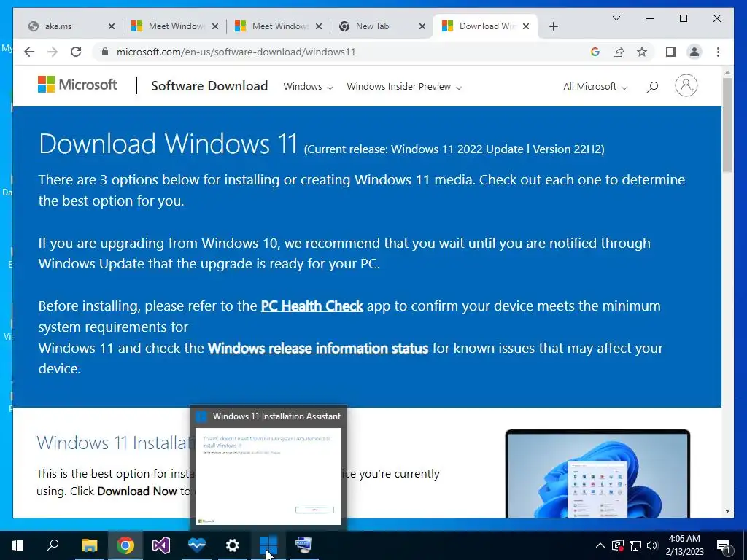747x560 pixels.
Task: Bookmark this page with the star
Action: pyautogui.click(x=642, y=52)
